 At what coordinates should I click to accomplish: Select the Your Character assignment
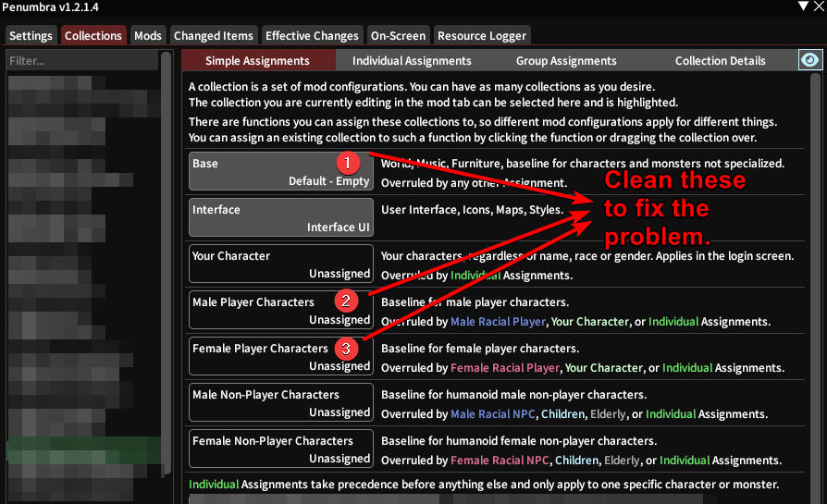tap(281, 264)
